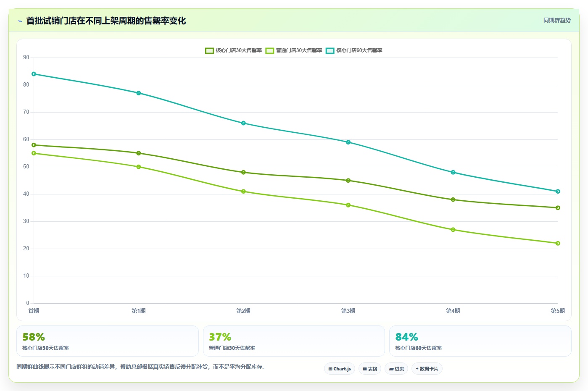The height and width of the screenshot is (391, 588).
Task: Click the dark green 核心门店30天 point at 第2期
Action: pyautogui.click(x=243, y=172)
